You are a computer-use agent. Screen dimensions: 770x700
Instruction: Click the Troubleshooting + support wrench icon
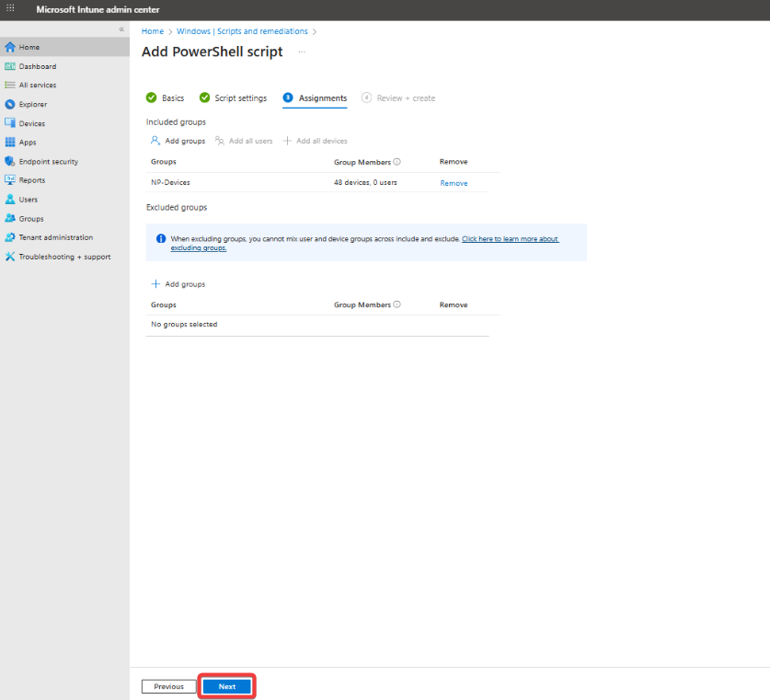point(10,257)
